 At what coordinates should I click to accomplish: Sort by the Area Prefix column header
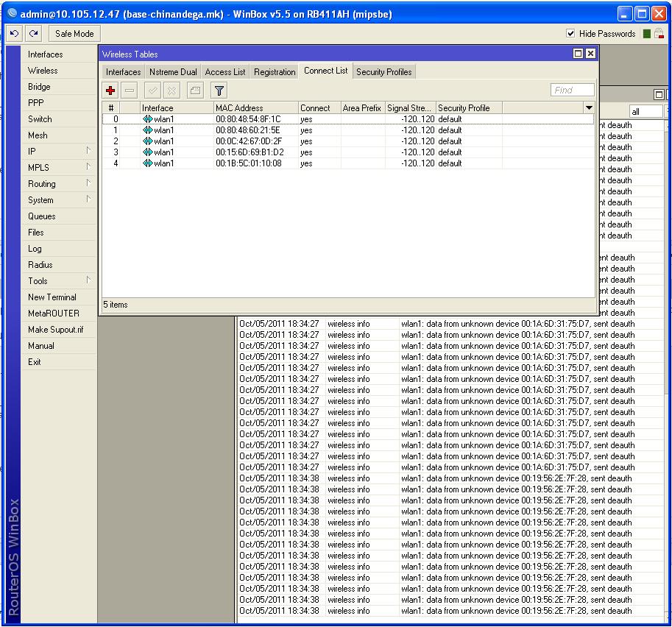click(363, 108)
